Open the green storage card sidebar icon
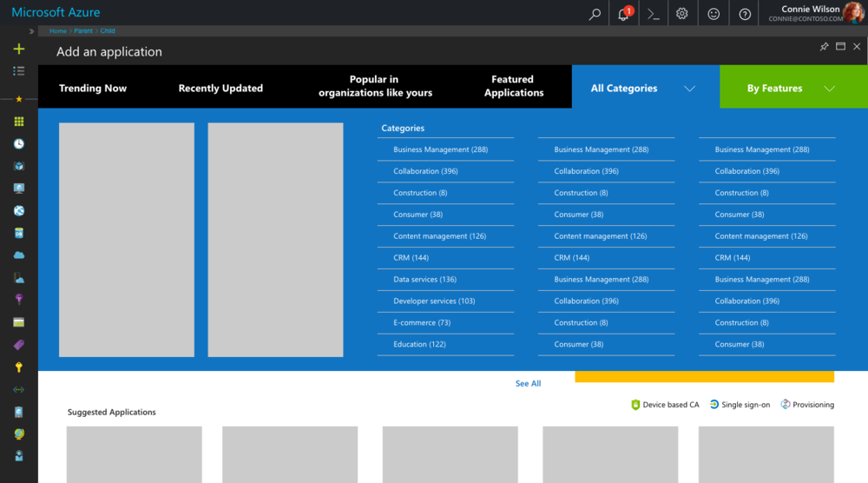The width and height of the screenshot is (868, 483). [x=19, y=322]
